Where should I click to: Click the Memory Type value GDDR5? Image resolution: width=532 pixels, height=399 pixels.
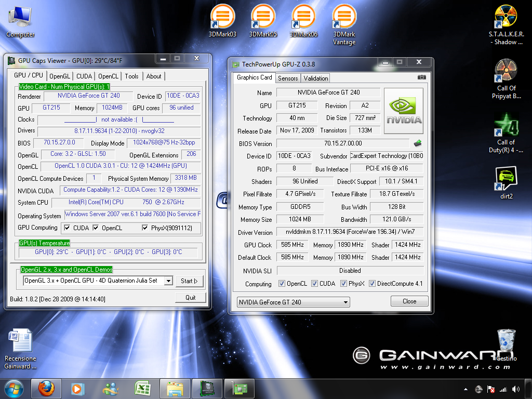(x=300, y=207)
